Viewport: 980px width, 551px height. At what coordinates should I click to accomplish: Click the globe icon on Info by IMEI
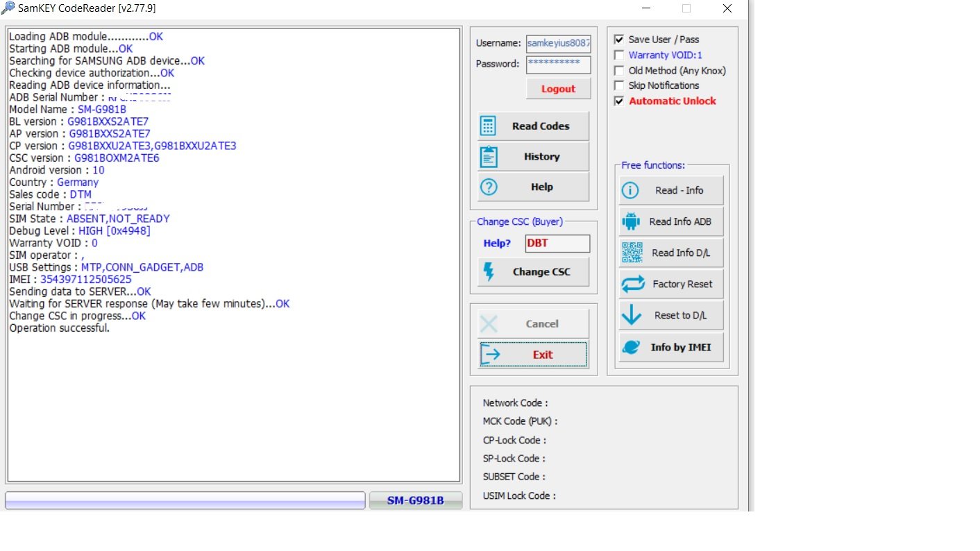click(x=631, y=347)
